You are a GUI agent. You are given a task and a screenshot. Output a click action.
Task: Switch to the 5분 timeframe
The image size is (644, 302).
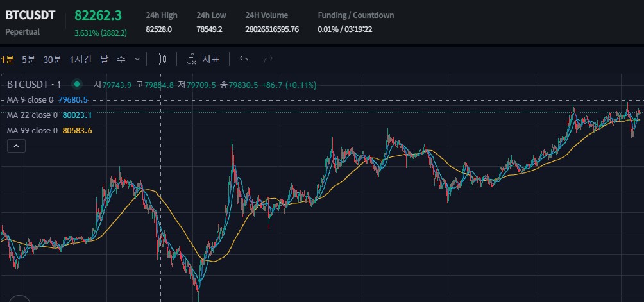point(29,60)
